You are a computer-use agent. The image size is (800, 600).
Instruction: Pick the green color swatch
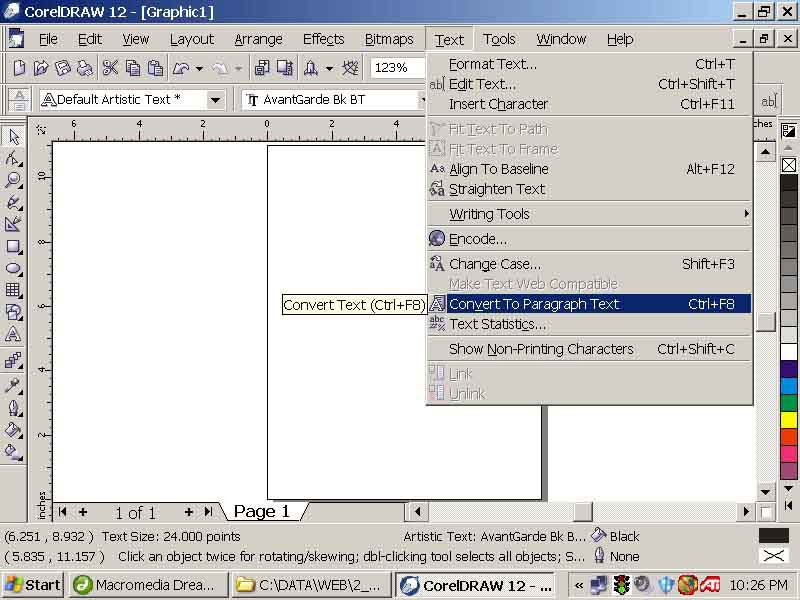pyautogui.click(x=789, y=403)
